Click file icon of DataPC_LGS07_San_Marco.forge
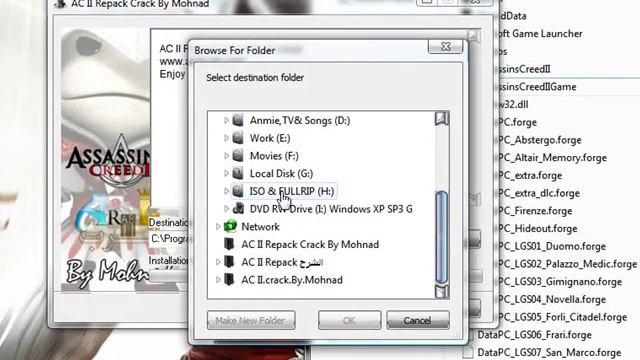Image resolution: width=640 pixels, height=360 pixels. 468,352
